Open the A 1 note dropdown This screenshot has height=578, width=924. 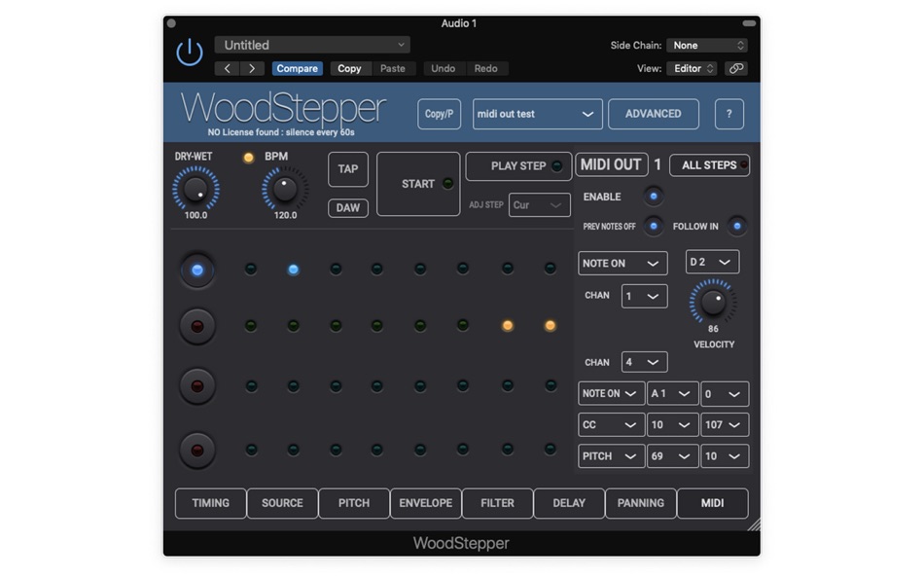[672, 393]
